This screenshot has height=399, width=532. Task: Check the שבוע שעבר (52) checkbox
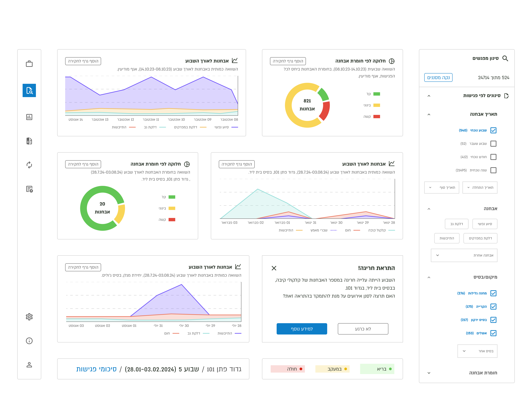tap(493, 144)
